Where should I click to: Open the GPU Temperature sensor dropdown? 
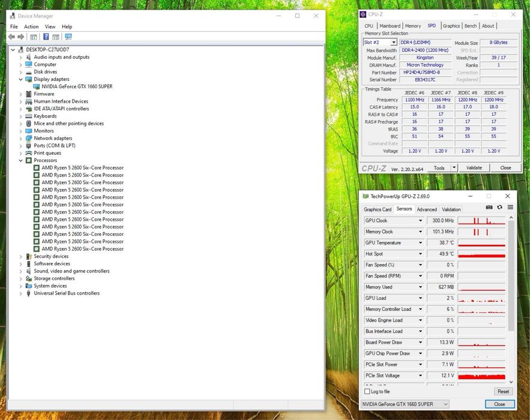pyautogui.click(x=421, y=242)
